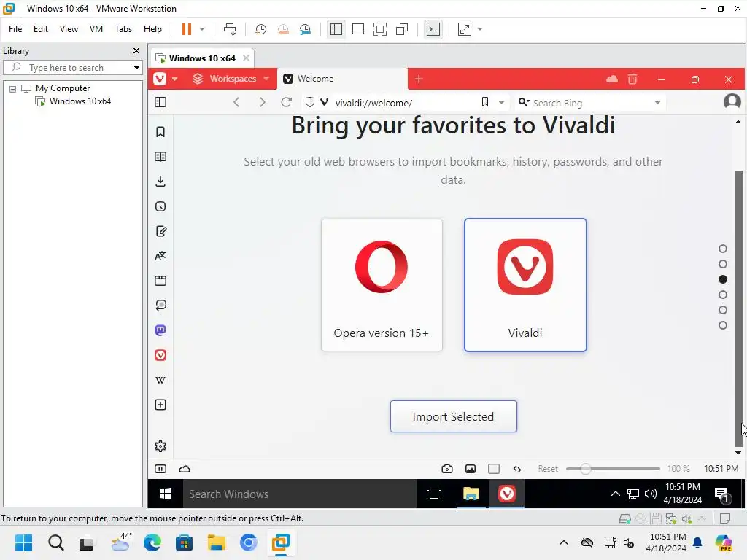Click the Search Bing field
Screen dimensions: 747x560
point(590,103)
